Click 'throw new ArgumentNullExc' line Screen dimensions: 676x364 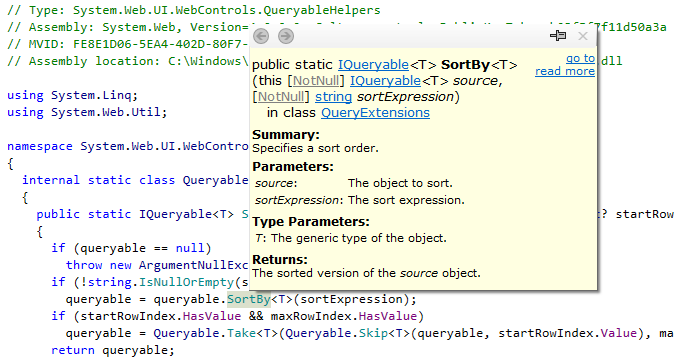157,265
